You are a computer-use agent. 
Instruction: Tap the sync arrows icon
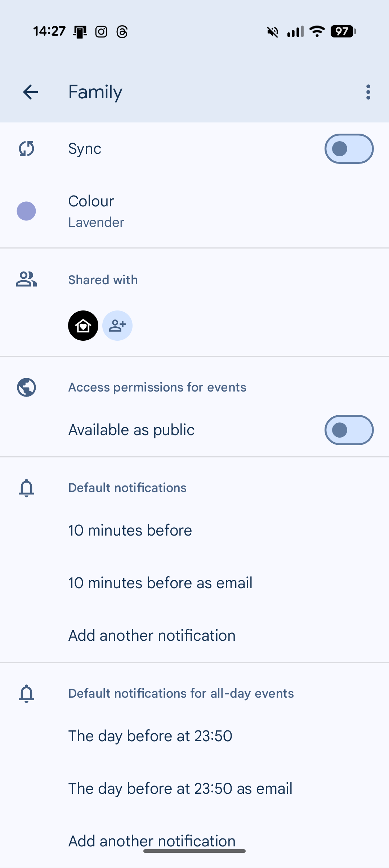[x=26, y=149]
